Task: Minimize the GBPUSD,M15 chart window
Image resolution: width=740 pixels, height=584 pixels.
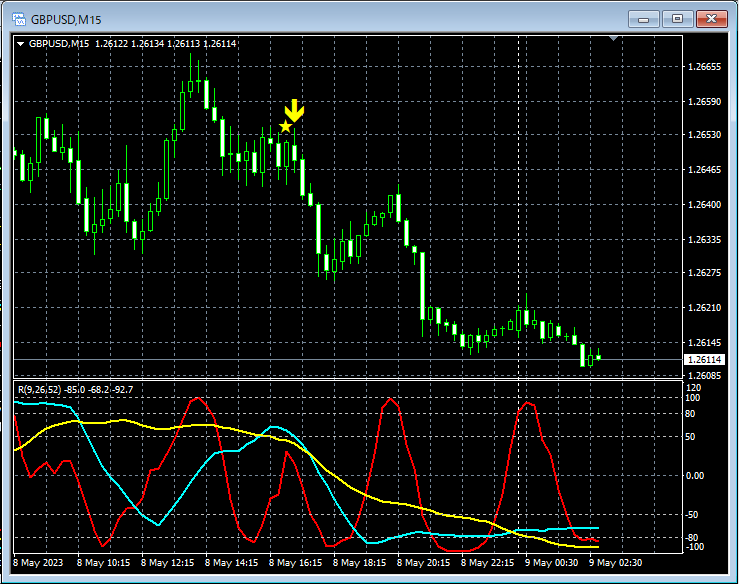Action: pos(644,19)
